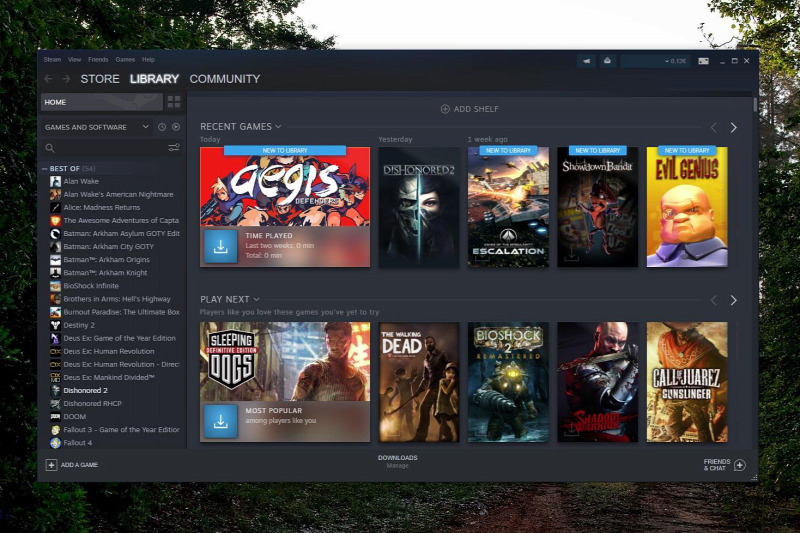The height and width of the screenshot is (533, 800).
Task: Click the plus icon for Add a Game
Action: 51,465
